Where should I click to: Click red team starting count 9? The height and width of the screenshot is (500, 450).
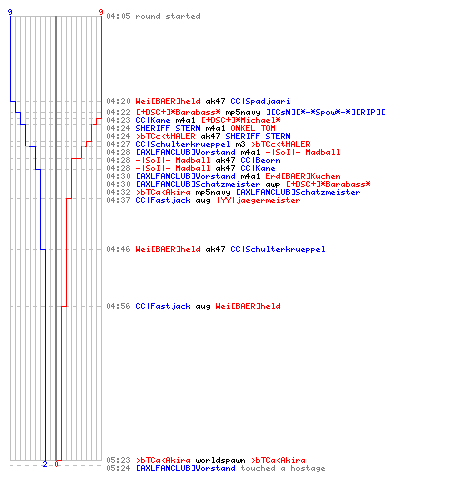pos(101,12)
